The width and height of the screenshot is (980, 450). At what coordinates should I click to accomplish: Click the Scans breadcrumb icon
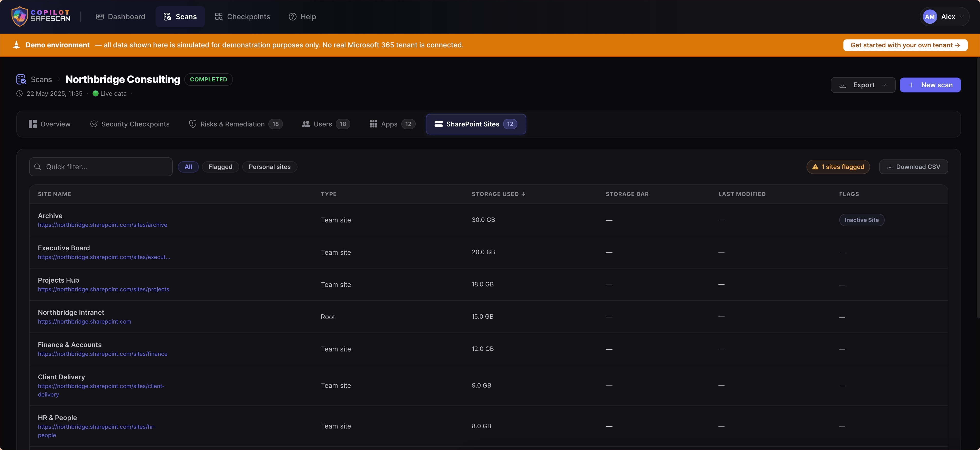21,79
